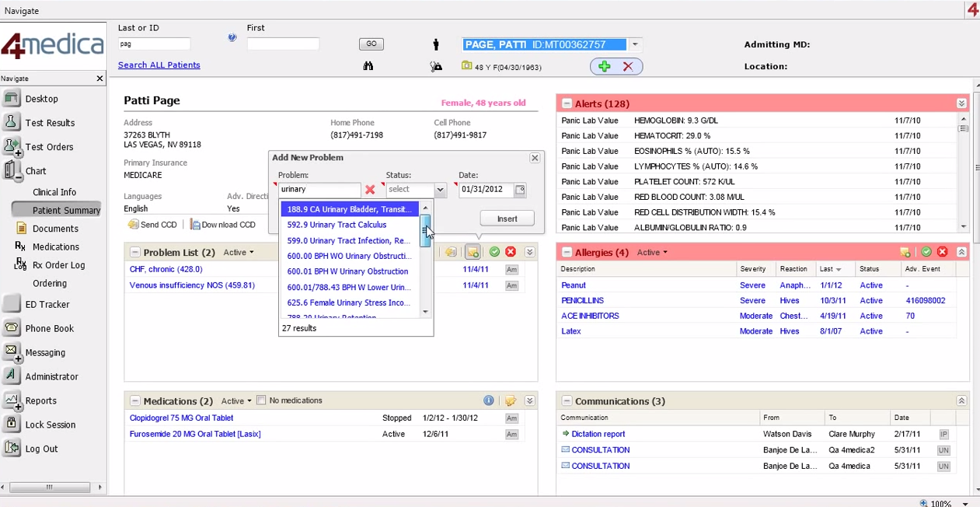The height and width of the screenshot is (507, 980).
Task: Click the Send CCD icon
Action: click(x=134, y=225)
